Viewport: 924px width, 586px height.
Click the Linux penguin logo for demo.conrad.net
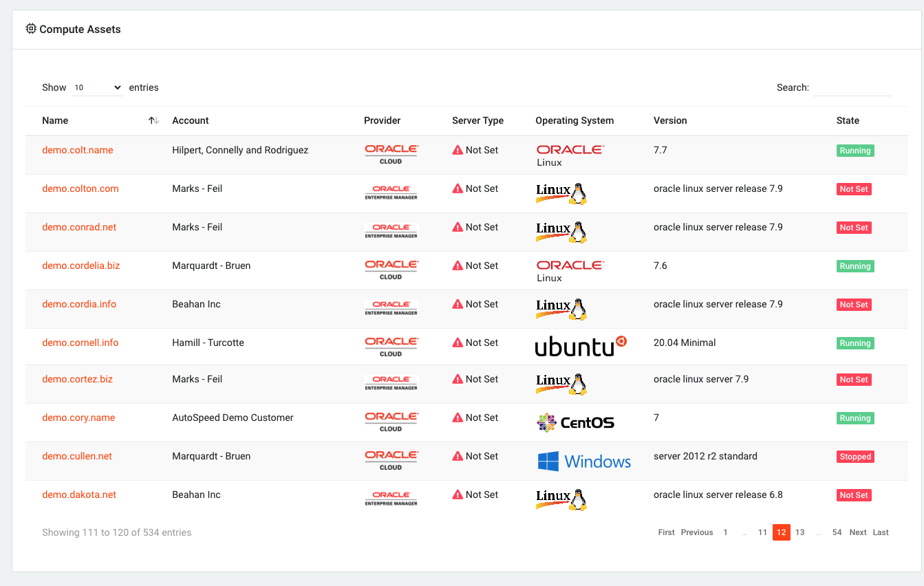(561, 232)
